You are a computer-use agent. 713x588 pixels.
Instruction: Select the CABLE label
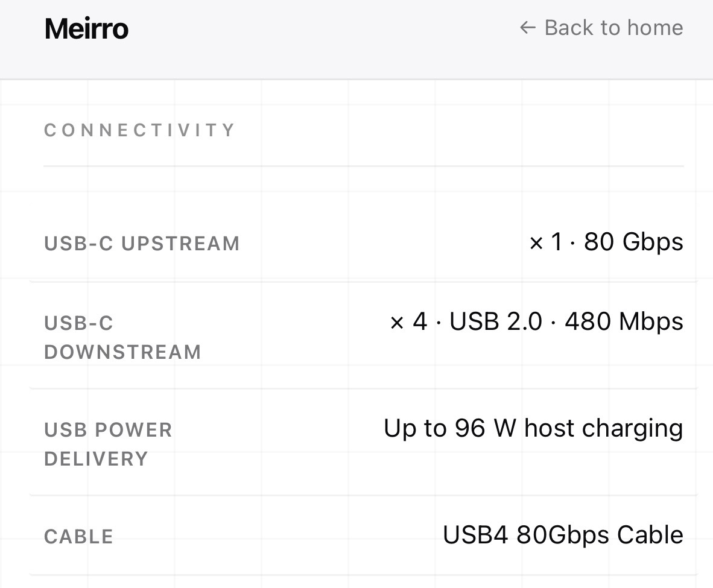78,537
